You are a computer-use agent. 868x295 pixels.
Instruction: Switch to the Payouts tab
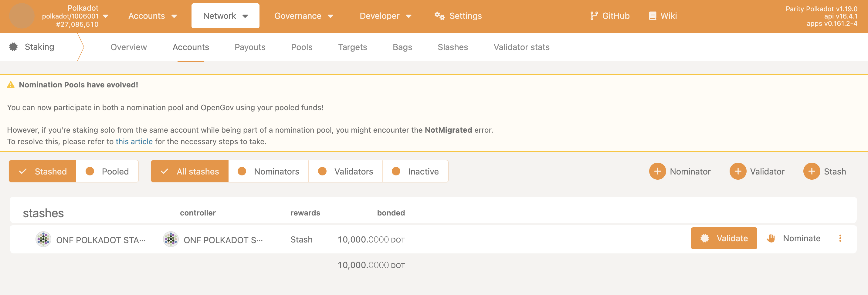[x=250, y=47]
